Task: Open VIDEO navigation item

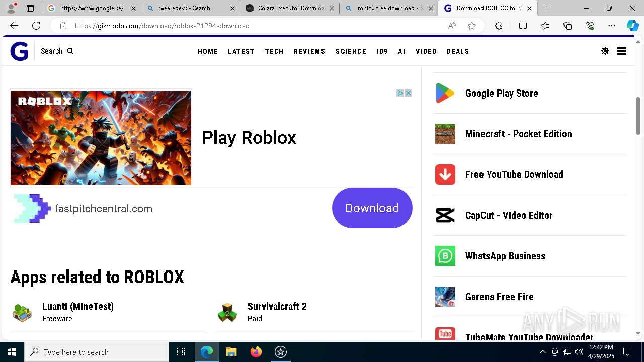Action: tap(426, 51)
